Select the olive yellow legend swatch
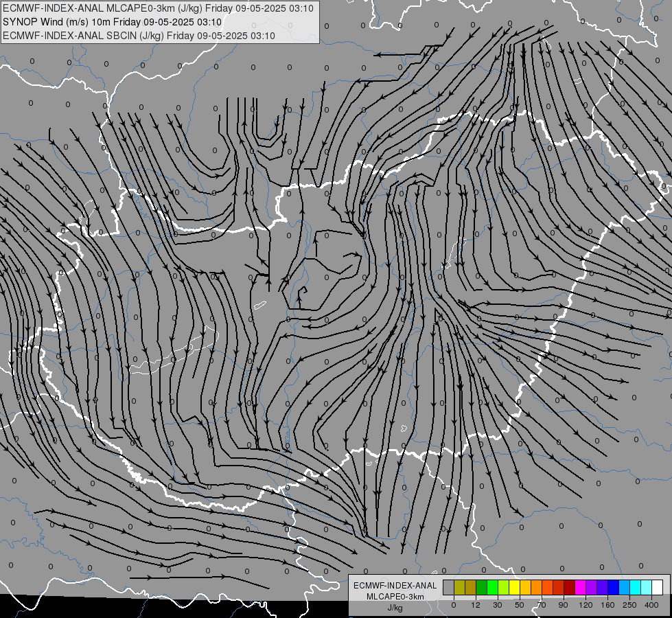672x618 pixels. (459, 588)
